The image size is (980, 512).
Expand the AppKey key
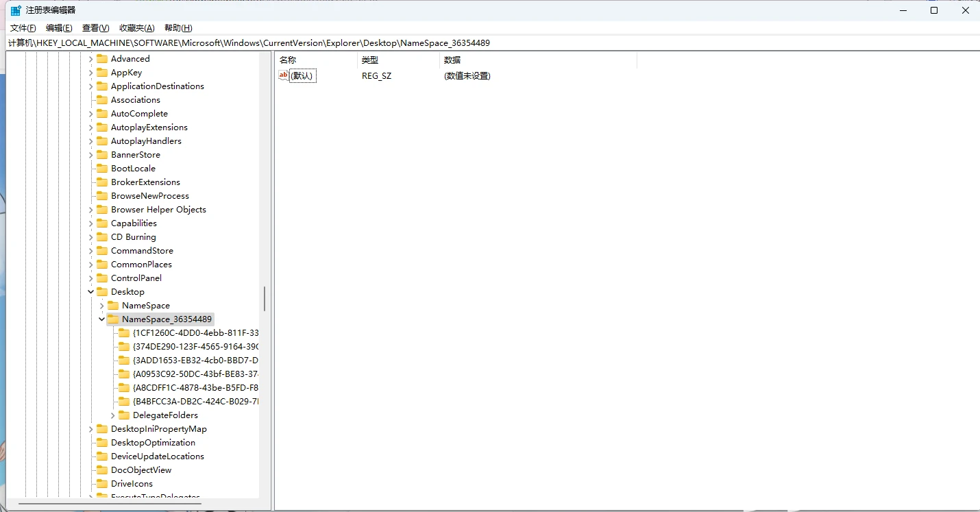pos(90,73)
